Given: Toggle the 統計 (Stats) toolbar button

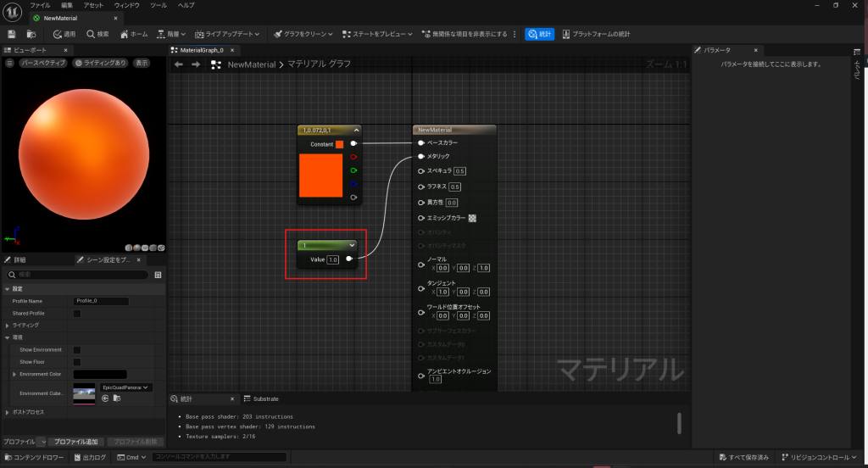Looking at the screenshot, I should [x=539, y=34].
